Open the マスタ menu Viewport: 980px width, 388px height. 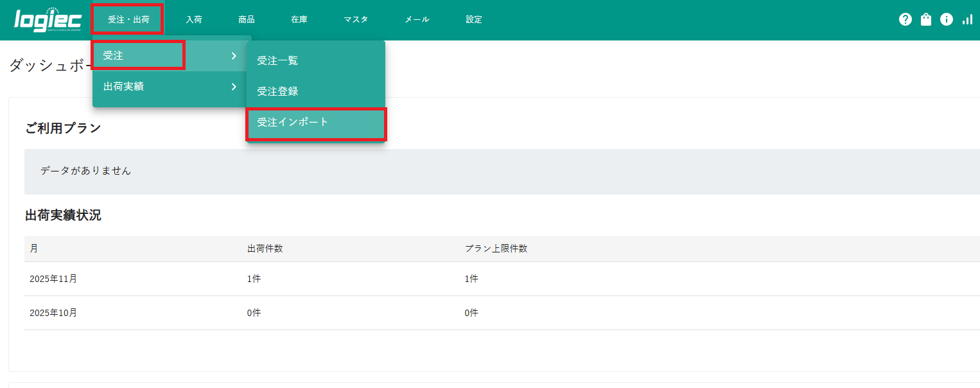[356, 19]
